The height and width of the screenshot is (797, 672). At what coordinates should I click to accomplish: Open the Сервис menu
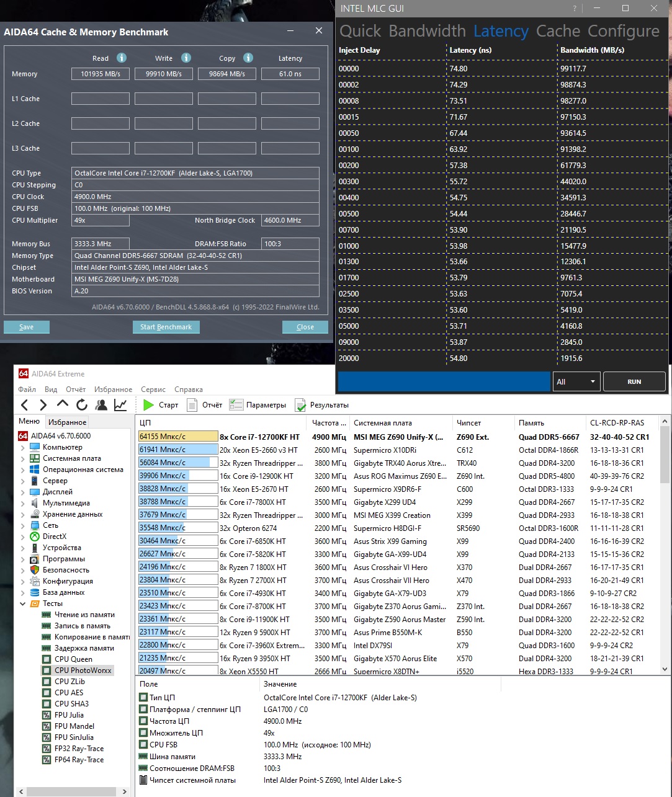coord(153,390)
